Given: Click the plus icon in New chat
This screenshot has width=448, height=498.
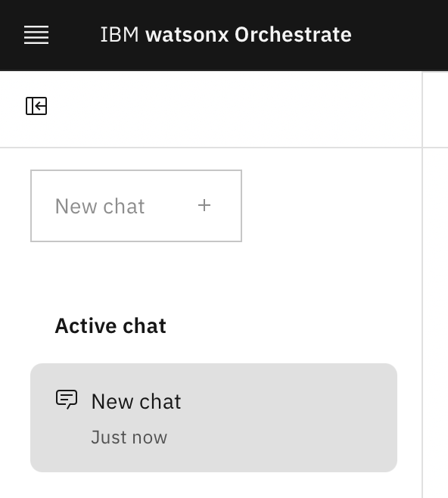Looking at the screenshot, I should click(204, 205).
